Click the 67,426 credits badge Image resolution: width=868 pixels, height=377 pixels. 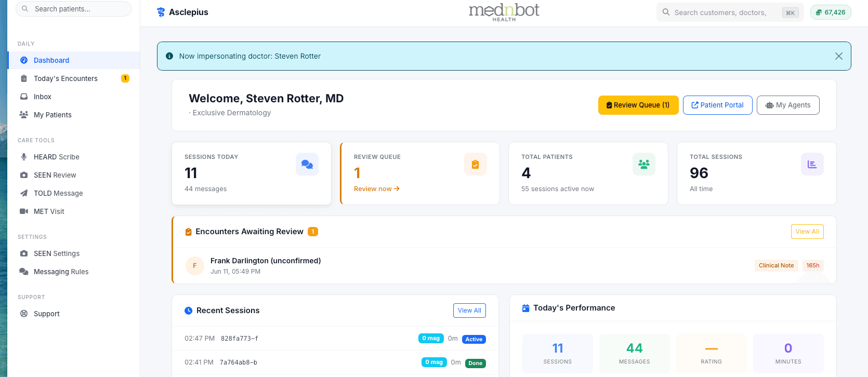point(831,12)
